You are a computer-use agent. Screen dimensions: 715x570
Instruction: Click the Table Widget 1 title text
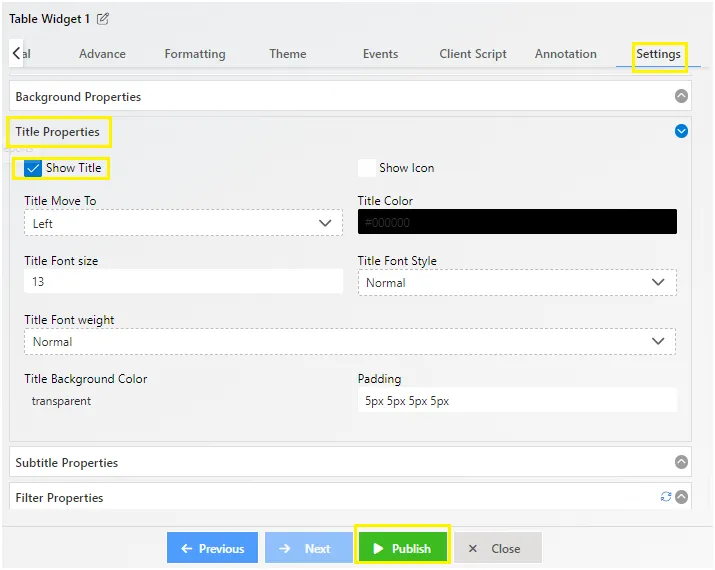click(x=49, y=19)
